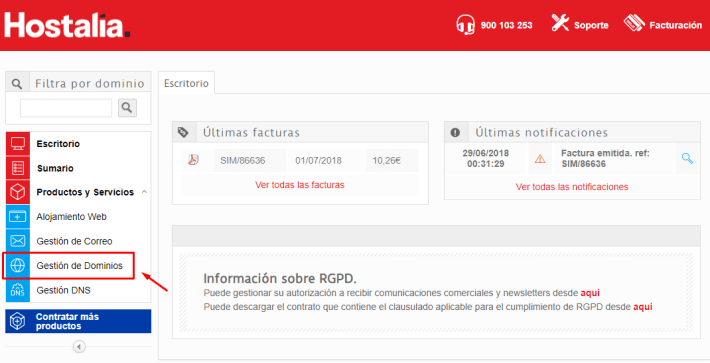
Task: Focus the Filtra por dominio text field
Action: click(x=66, y=108)
